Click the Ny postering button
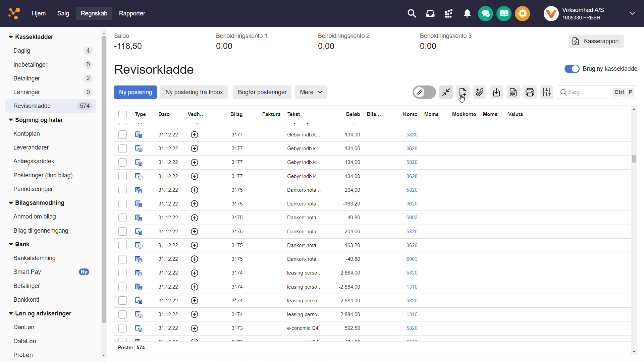 tap(136, 92)
